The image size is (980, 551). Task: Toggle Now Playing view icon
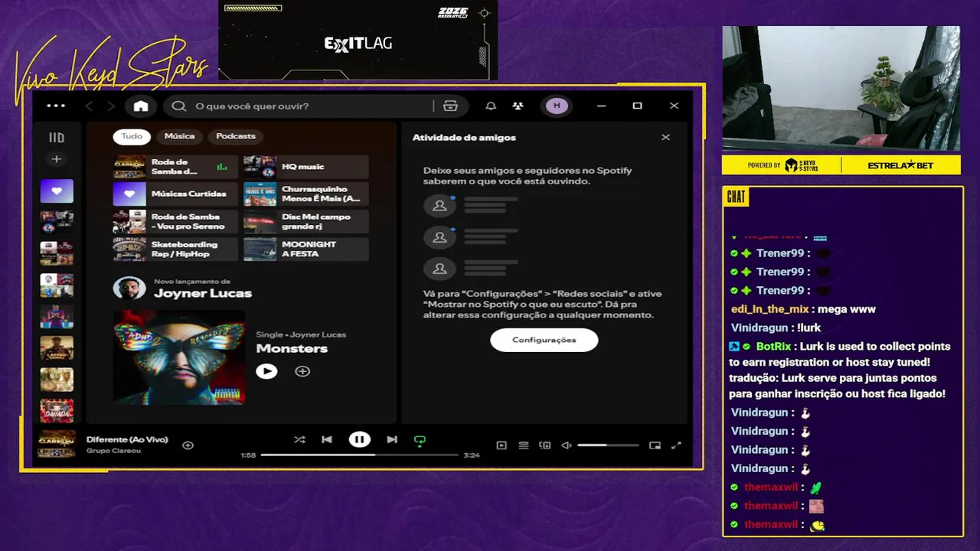tap(501, 445)
